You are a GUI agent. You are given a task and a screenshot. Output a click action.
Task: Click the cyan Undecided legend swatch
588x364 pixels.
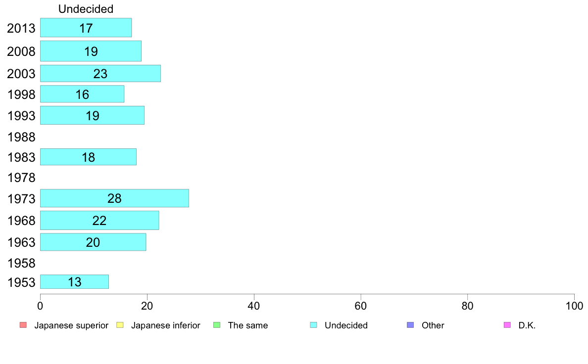click(x=313, y=325)
